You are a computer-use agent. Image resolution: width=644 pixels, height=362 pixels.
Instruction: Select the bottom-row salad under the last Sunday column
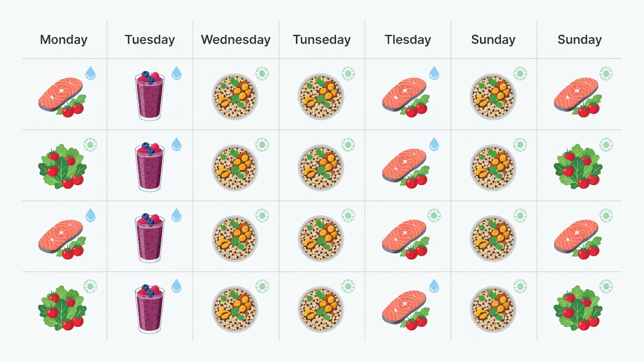pyautogui.click(x=578, y=308)
